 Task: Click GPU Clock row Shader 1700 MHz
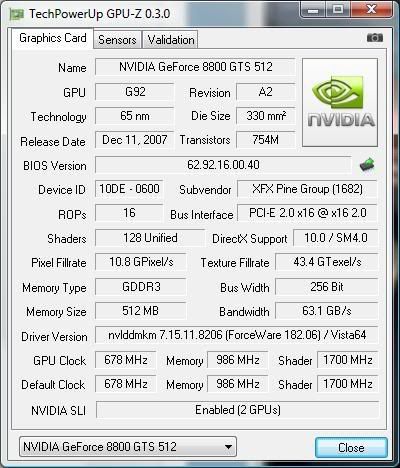click(348, 360)
